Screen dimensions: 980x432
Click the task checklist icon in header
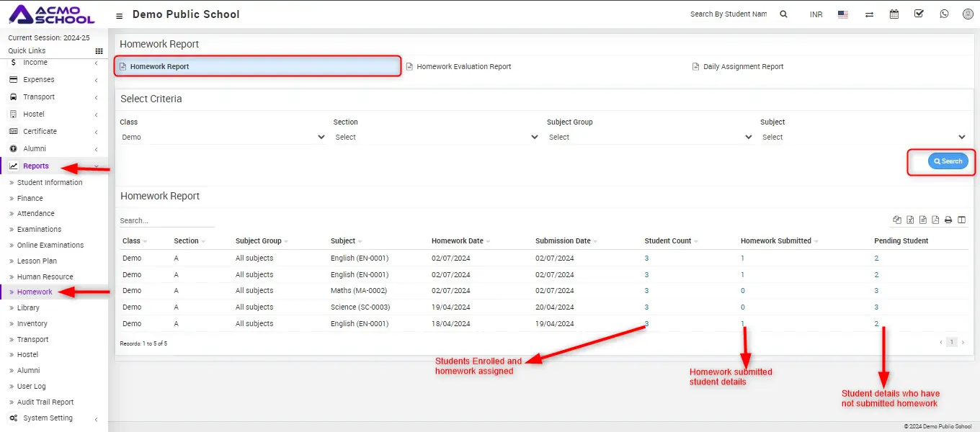[919, 14]
